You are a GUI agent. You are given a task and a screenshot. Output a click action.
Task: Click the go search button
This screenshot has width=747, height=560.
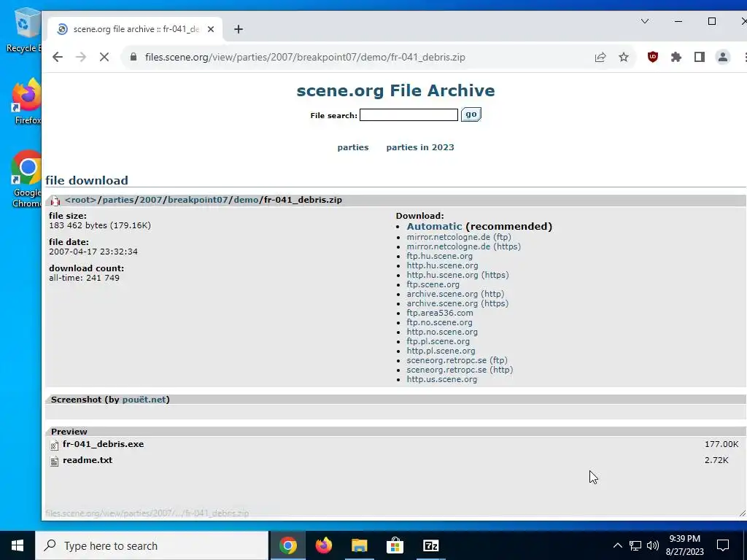(471, 114)
